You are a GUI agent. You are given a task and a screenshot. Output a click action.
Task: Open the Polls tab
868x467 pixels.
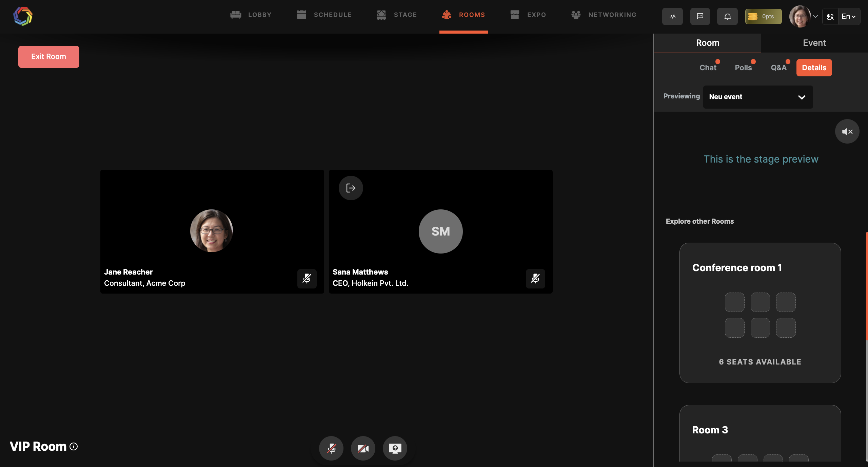743,68
